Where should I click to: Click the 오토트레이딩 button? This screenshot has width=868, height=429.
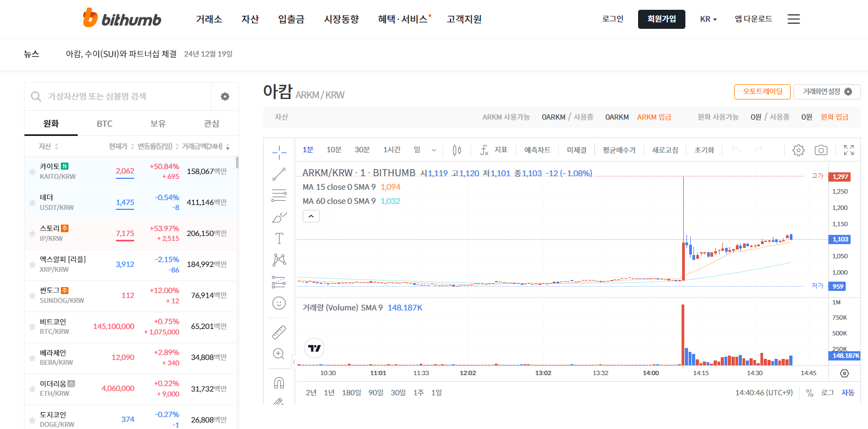(763, 91)
